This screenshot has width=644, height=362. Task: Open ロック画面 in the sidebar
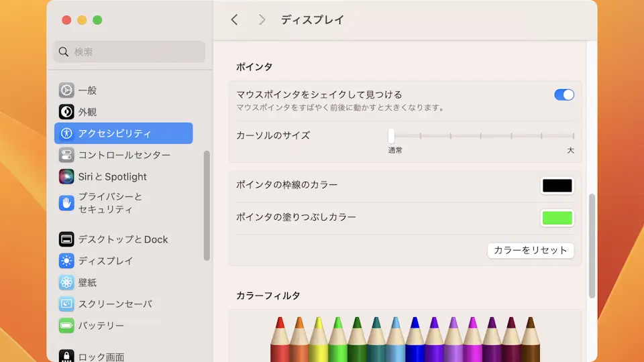[101, 357]
